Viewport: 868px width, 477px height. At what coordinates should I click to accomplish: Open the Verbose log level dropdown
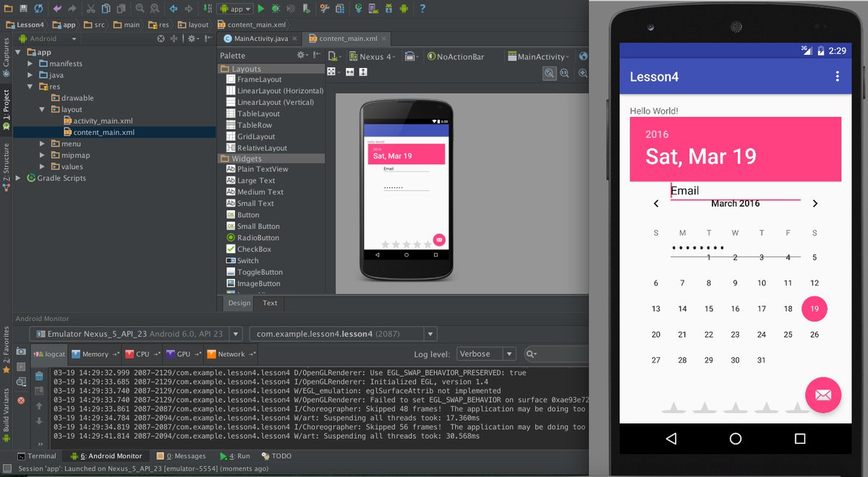(x=486, y=354)
